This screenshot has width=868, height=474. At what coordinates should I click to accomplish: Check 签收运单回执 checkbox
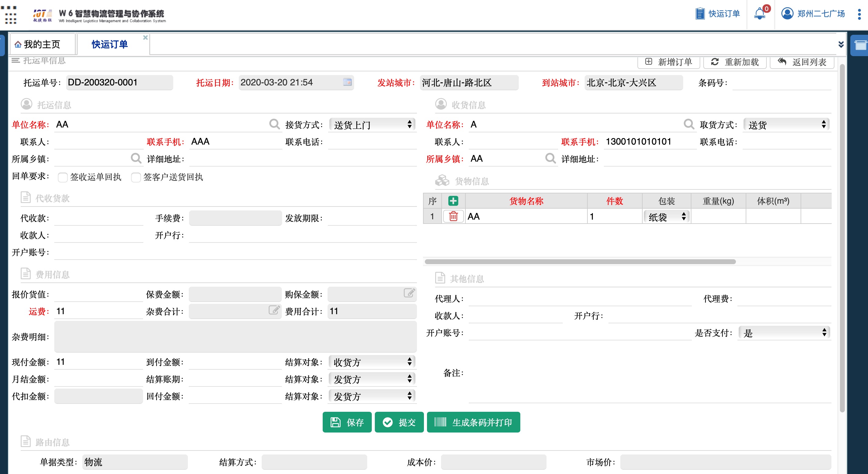(x=63, y=177)
